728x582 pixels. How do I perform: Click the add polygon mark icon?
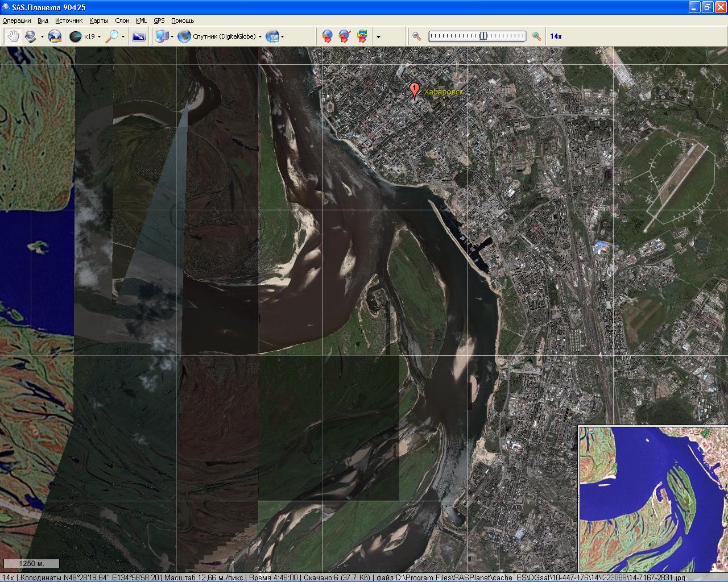362,36
